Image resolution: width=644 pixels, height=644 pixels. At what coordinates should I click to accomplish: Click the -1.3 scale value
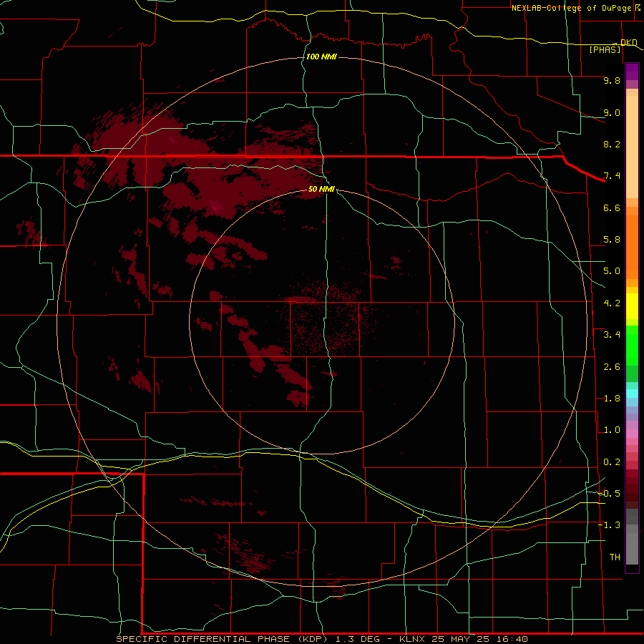pos(610,525)
